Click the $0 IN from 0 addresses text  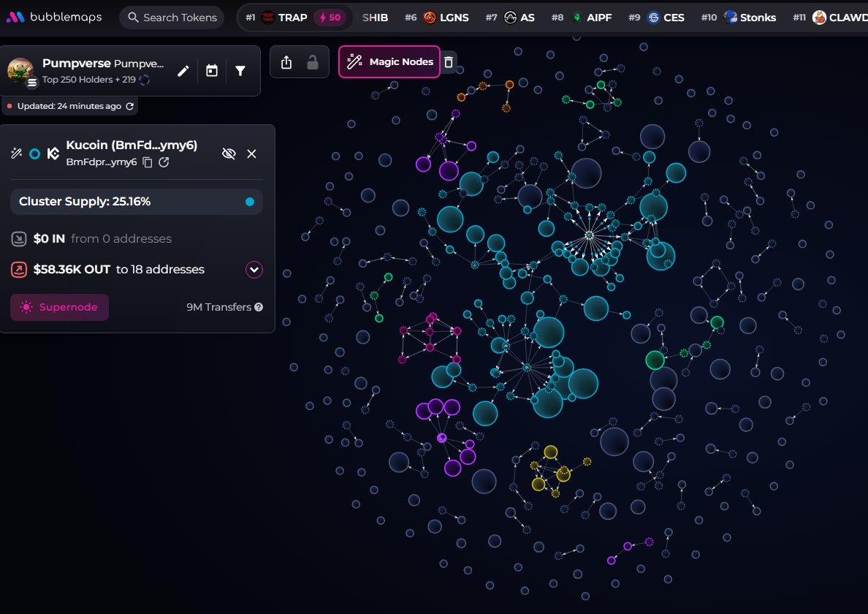(102, 238)
